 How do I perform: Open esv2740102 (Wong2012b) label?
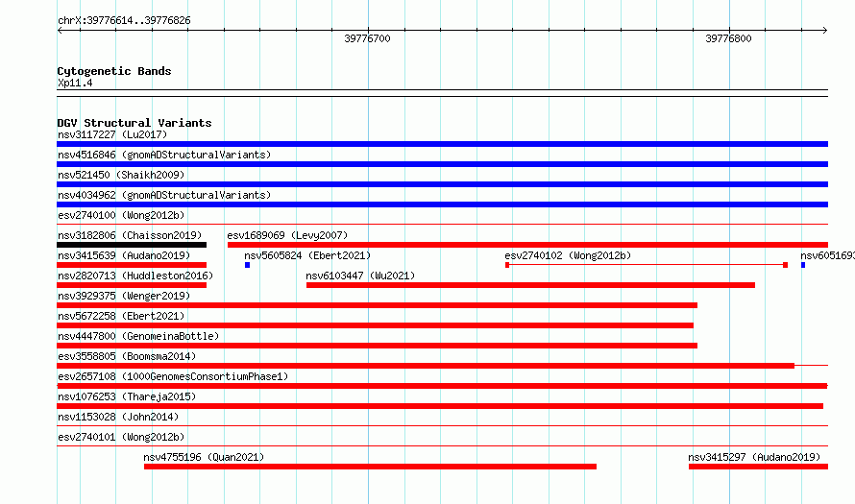[x=568, y=255]
